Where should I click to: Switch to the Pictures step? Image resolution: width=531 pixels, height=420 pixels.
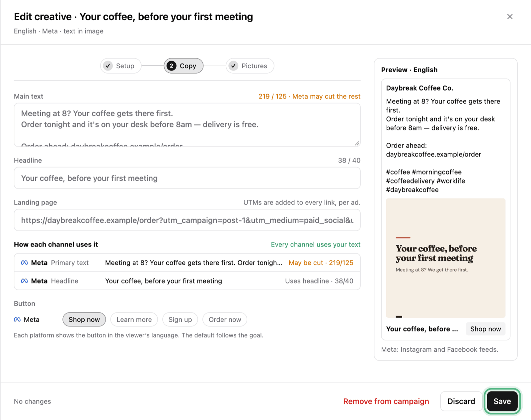coord(250,66)
